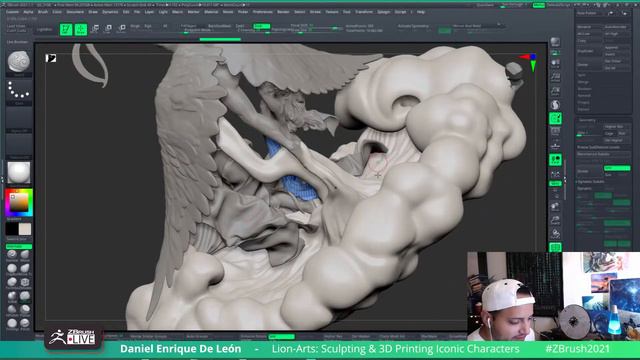Select the current brush thumbnail
The height and width of the screenshot is (360, 640).
point(19,61)
